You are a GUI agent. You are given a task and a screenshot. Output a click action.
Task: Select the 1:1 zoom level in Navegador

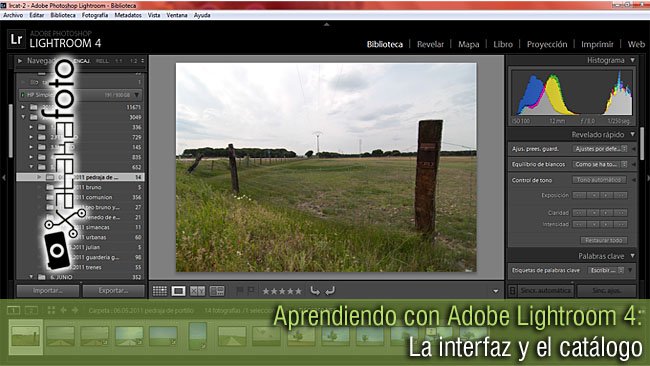pyautogui.click(x=119, y=61)
